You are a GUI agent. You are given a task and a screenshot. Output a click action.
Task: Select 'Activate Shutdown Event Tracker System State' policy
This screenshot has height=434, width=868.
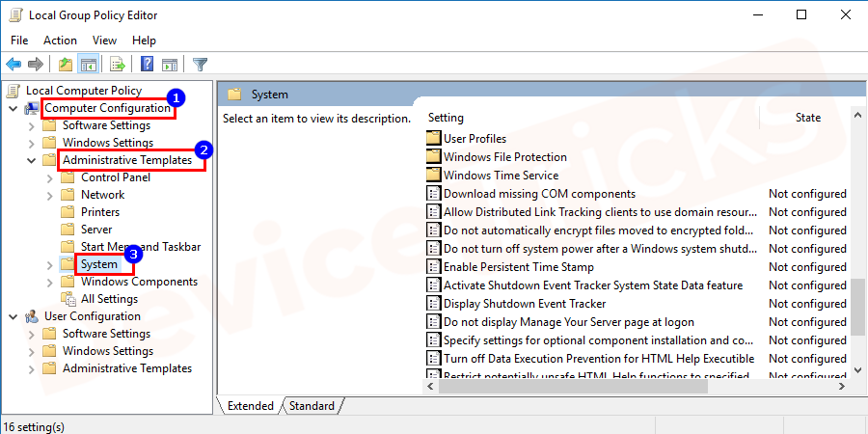[x=593, y=285]
